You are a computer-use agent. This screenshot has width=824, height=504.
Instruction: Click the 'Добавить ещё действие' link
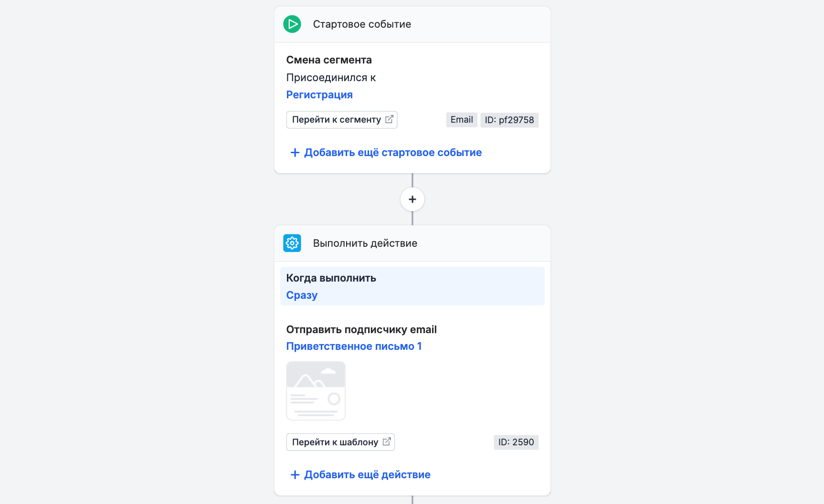click(367, 475)
